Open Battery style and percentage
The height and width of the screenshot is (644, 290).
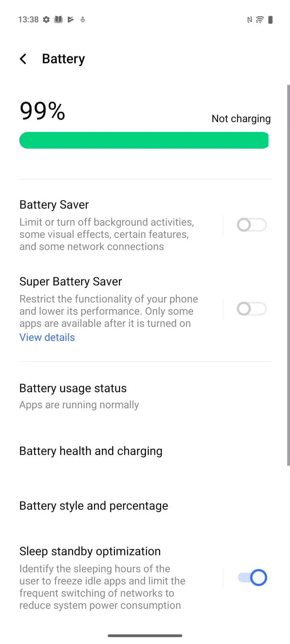[93, 506]
